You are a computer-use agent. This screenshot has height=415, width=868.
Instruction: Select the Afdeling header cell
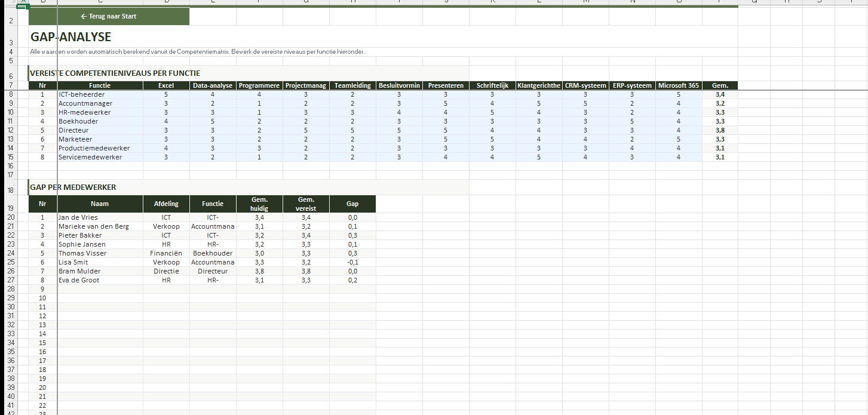click(166, 204)
